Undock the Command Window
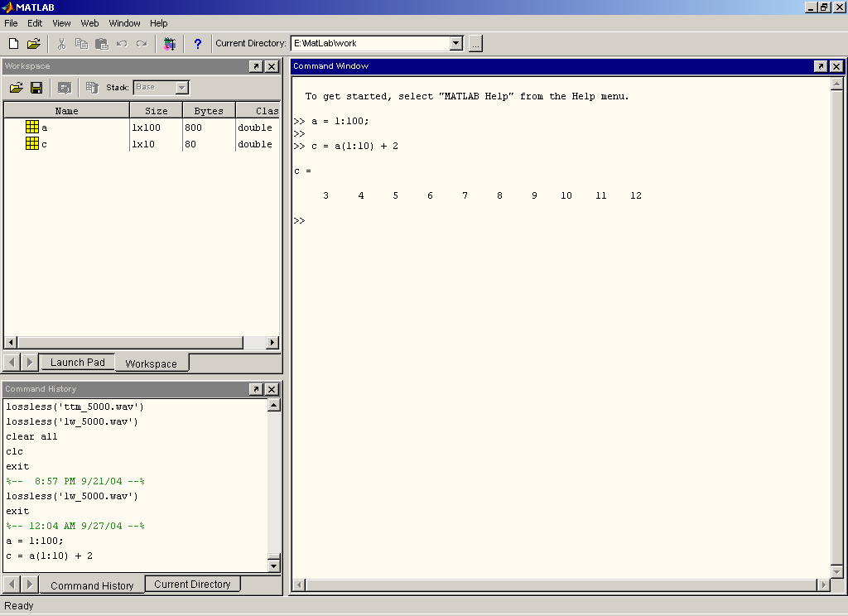The image size is (848, 616). pyautogui.click(x=821, y=66)
